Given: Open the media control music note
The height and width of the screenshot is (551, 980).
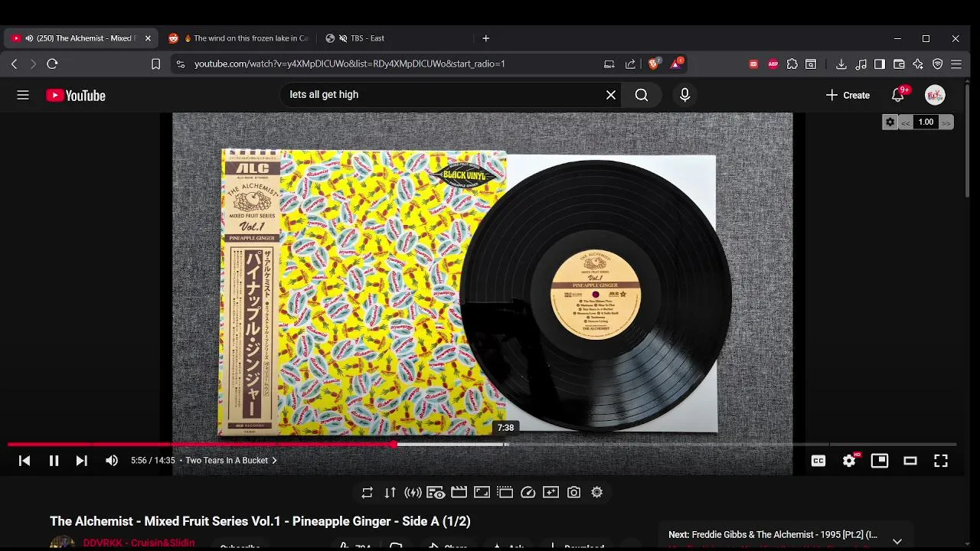Looking at the screenshot, I should [x=861, y=64].
